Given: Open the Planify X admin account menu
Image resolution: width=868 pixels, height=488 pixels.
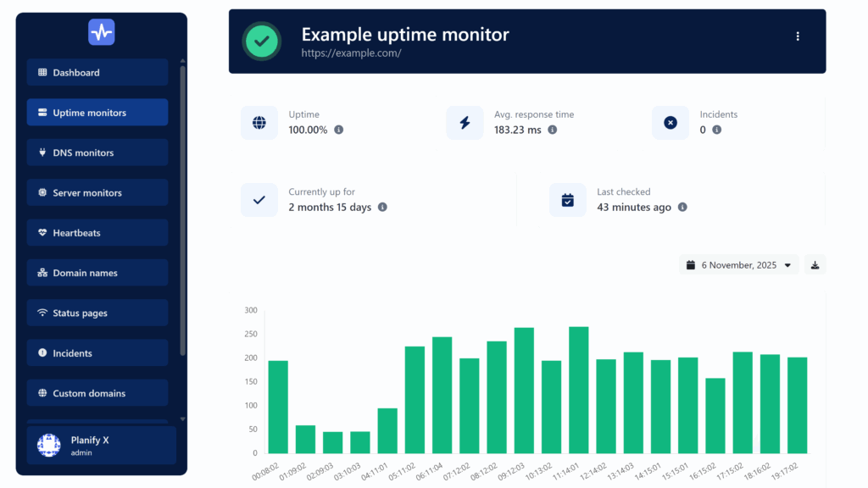Looking at the screenshot, I should tap(102, 446).
